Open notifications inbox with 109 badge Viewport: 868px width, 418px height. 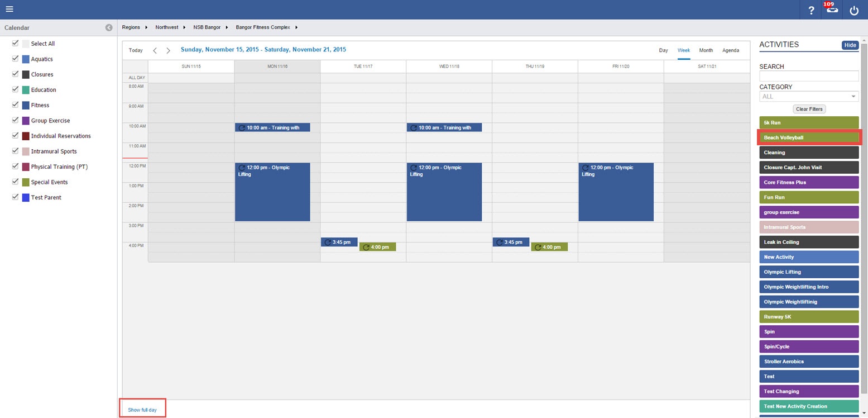tap(832, 9)
